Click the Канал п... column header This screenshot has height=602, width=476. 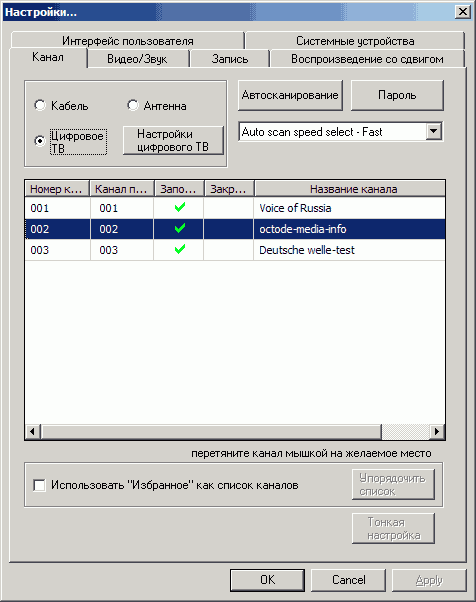[x=122, y=189]
